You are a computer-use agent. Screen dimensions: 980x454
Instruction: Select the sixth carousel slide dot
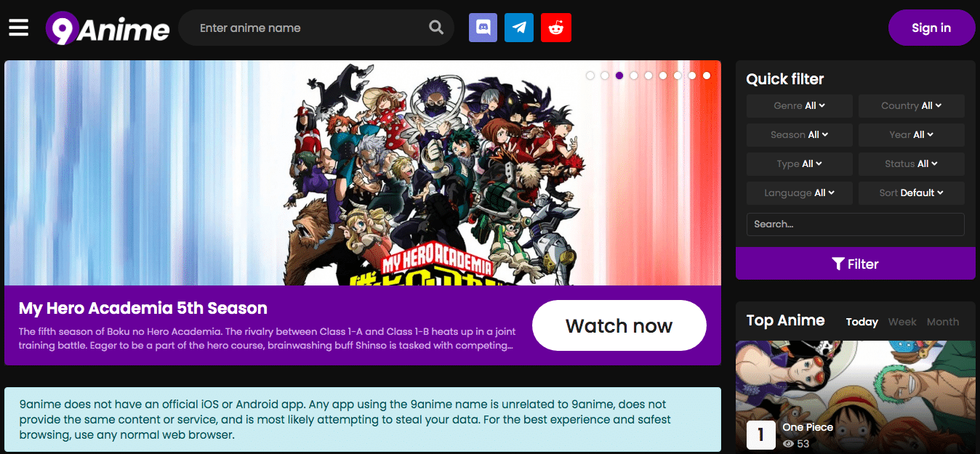(663, 76)
